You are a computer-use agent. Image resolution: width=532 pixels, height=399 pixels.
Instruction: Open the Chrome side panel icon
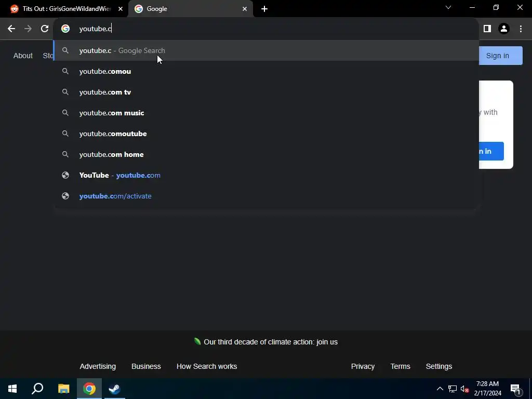487,29
